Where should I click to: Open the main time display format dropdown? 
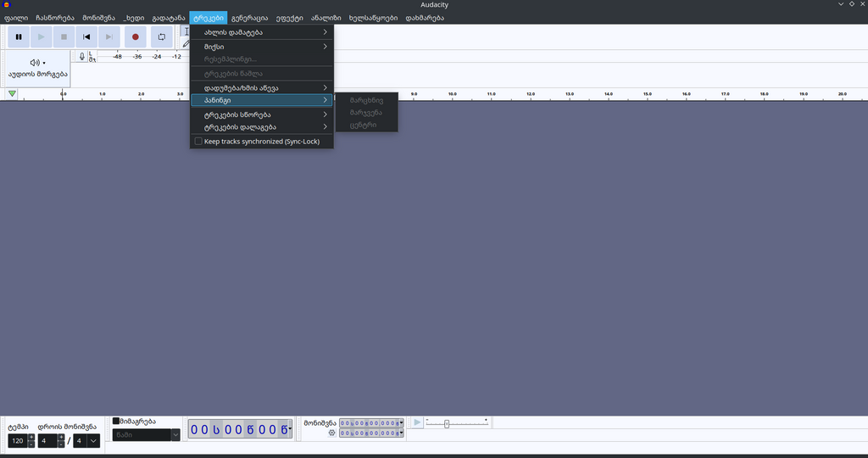(290, 428)
